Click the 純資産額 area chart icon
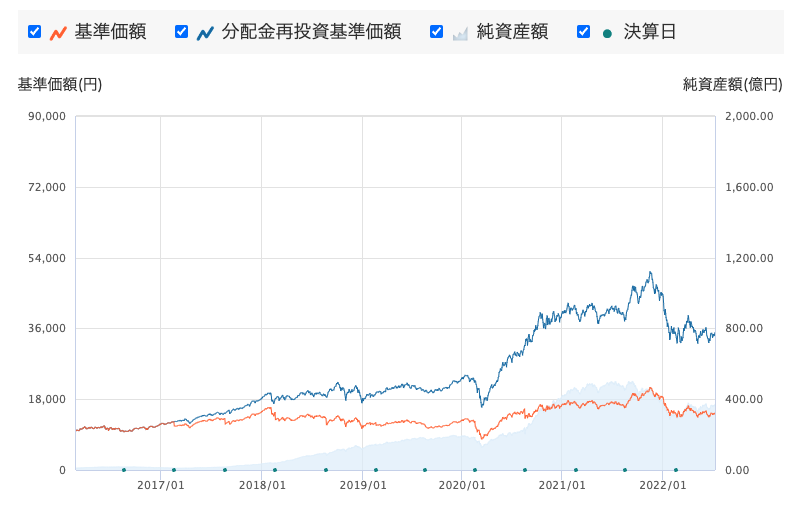The image size is (800, 525). coord(460,32)
